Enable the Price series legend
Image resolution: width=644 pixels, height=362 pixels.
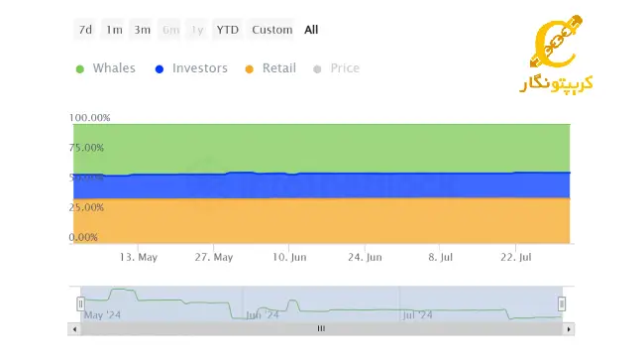pos(337,68)
